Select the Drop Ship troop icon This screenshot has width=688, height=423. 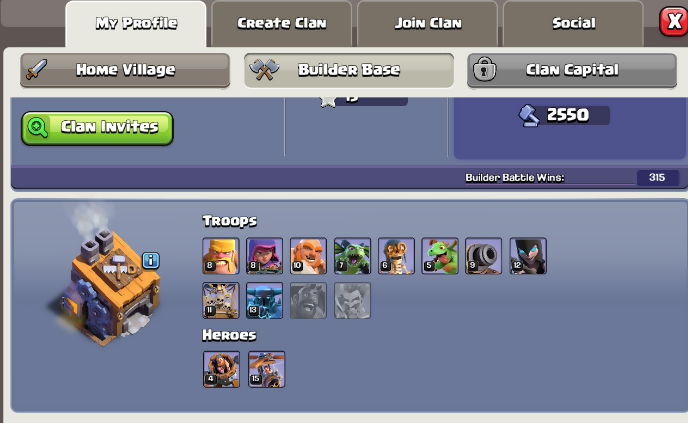221,300
